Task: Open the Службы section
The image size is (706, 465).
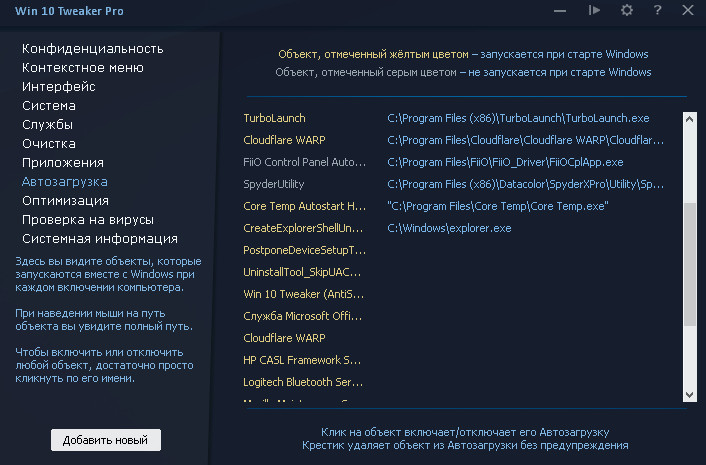Action: 47,125
